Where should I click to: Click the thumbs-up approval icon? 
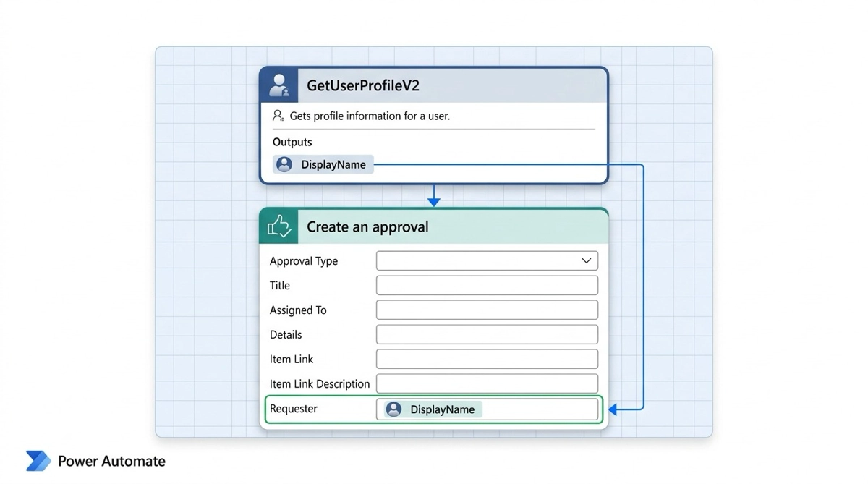(x=279, y=226)
